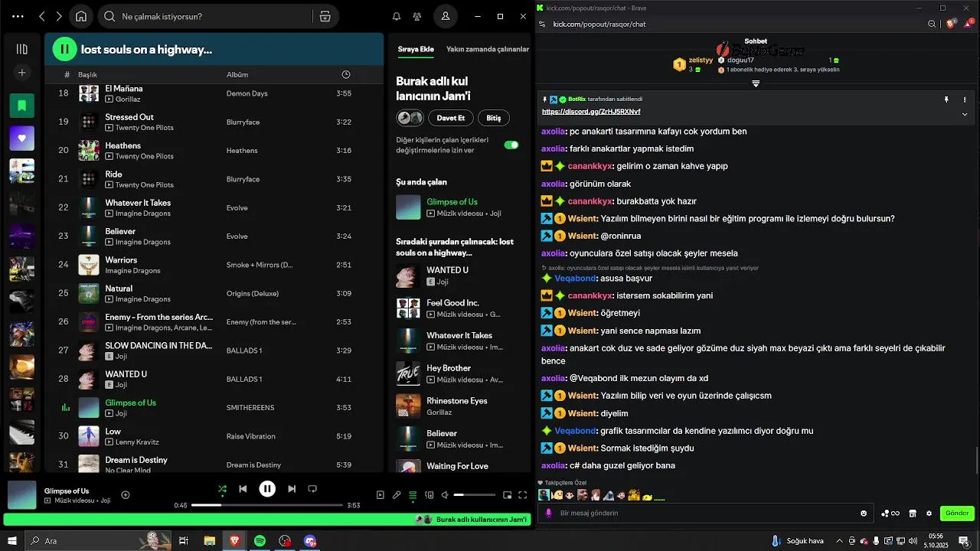Open the Spotify profile account menu
Screen dimensions: 980x551
click(x=446, y=16)
